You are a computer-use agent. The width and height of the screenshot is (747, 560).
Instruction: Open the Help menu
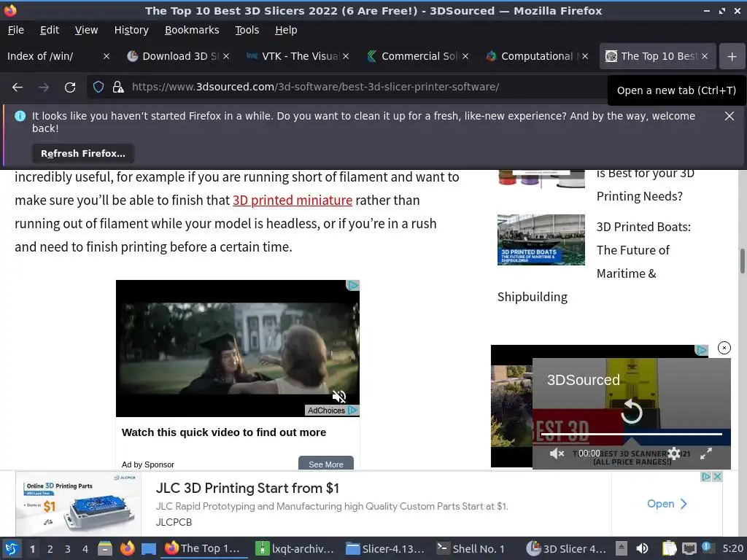[286, 30]
